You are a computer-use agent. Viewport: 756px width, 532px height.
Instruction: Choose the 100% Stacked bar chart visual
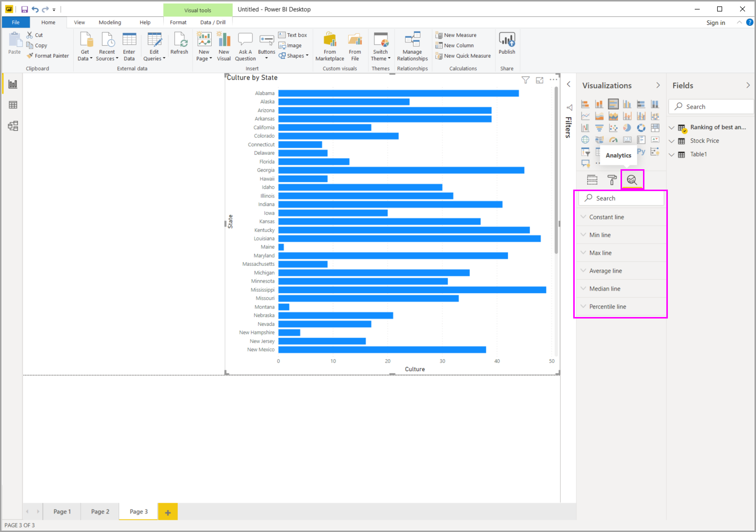tap(641, 104)
